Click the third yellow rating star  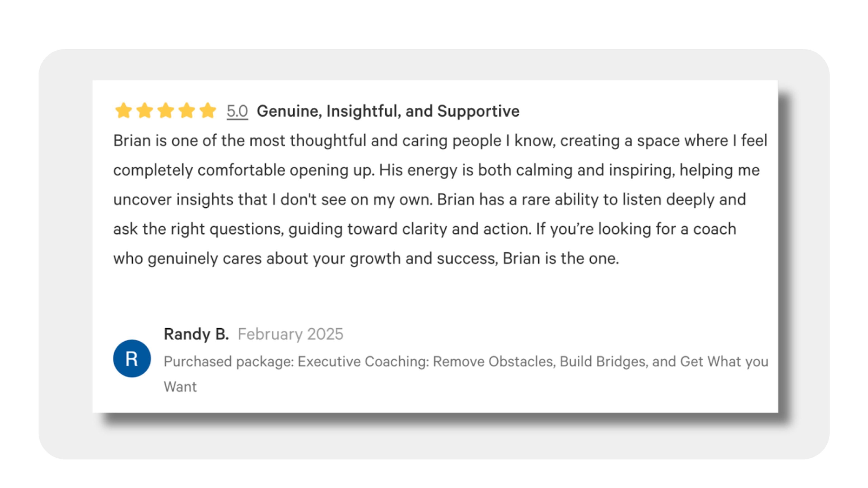pos(165,110)
